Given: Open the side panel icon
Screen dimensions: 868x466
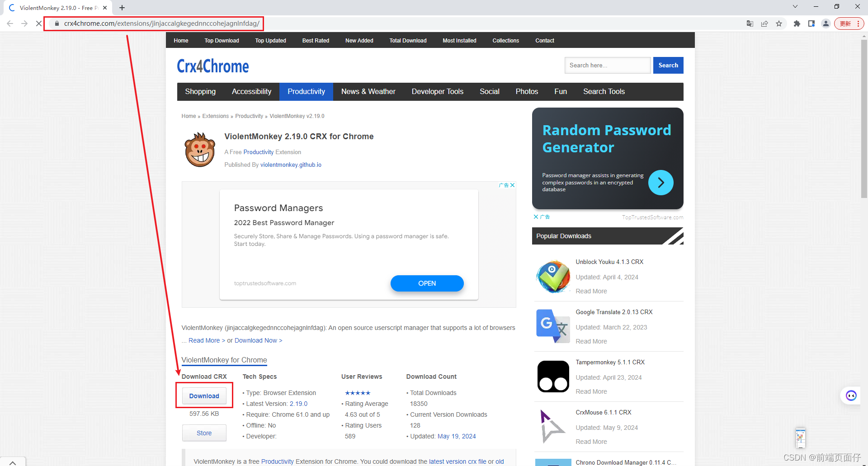Looking at the screenshot, I should click(811, 24).
